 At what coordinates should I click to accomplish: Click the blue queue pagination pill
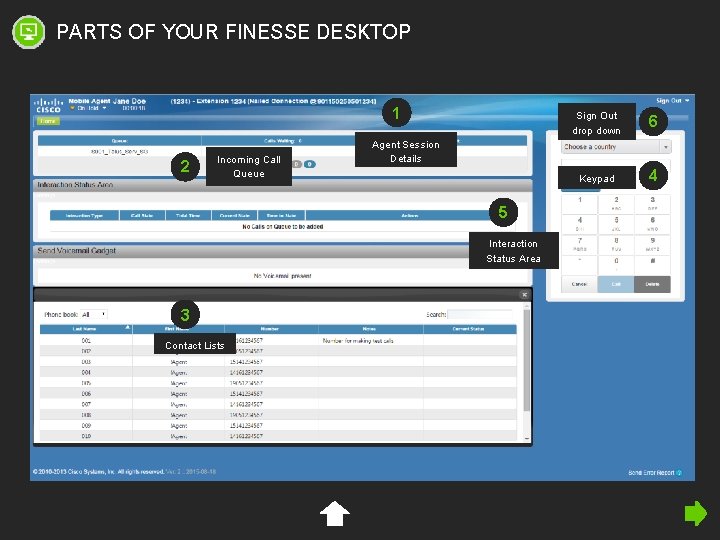[310, 164]
